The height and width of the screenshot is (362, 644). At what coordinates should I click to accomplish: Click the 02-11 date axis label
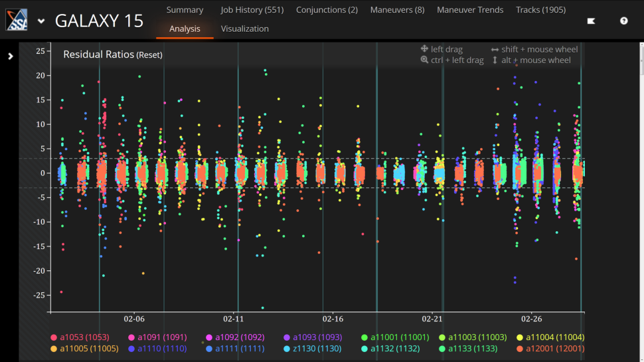(x=233, y=319)
